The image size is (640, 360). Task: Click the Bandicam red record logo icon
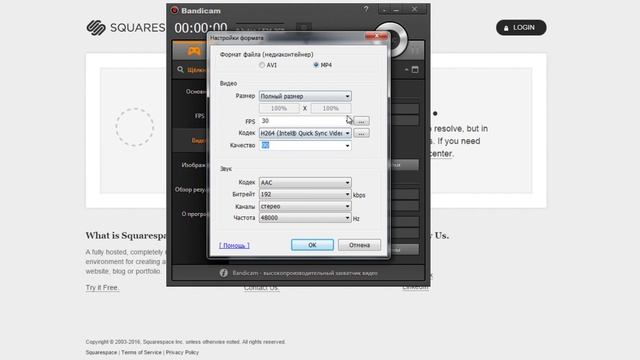tap(175, 10)
